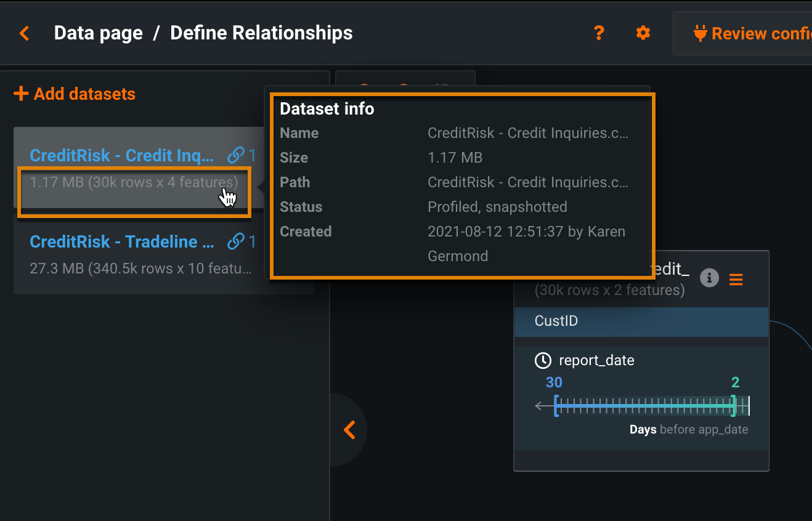The image size is (812, 521).
Task: Select CreditRisk - Tradeline dataset name
Action: 122,242
